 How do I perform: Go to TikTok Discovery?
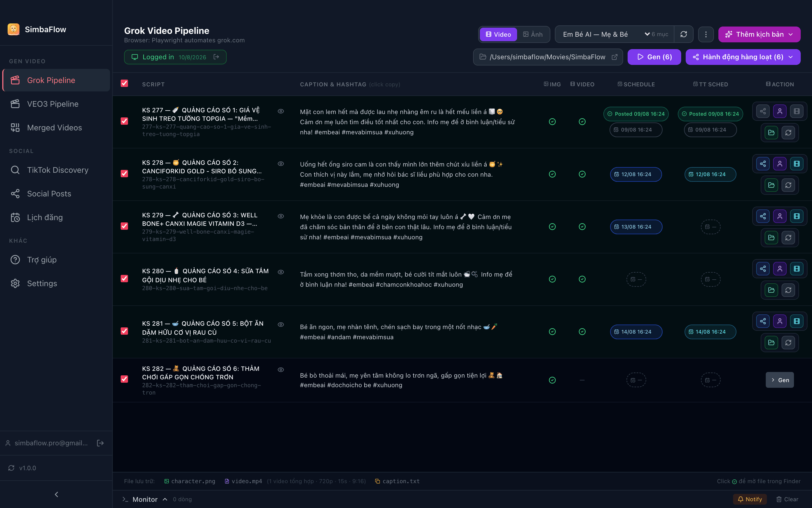coord(56,170)
